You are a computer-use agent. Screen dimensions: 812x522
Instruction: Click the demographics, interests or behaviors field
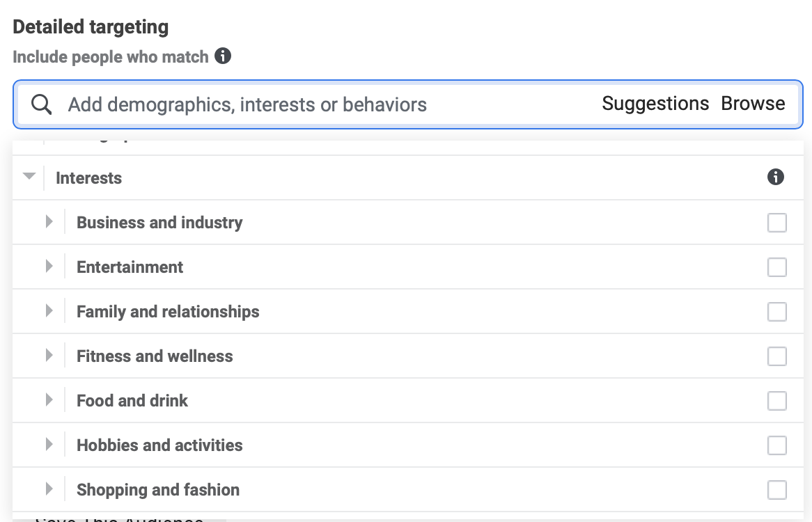coord(279,105)
